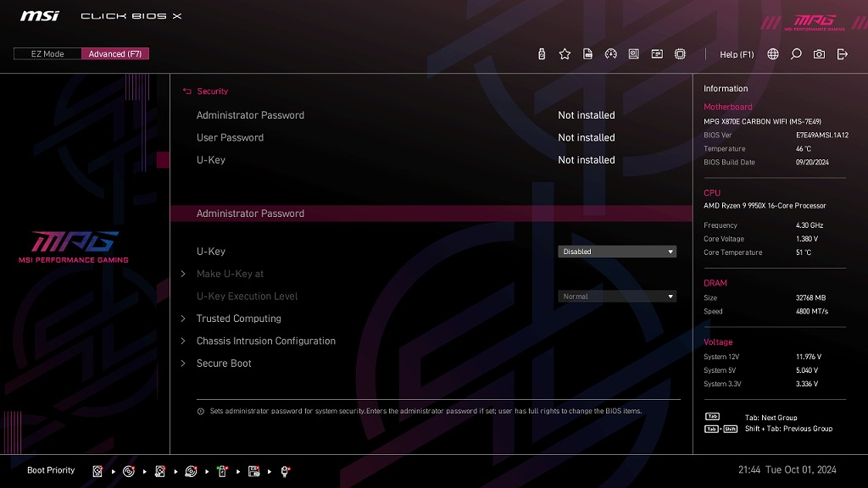This screenshot has width=868, height=488.
Task: Click User Password status row label
Action: pyautogui.click(x=230, y=138)
